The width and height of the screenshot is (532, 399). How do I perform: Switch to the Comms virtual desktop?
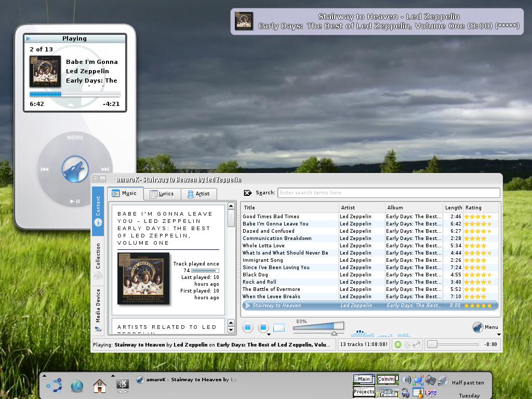pos(387,379)
